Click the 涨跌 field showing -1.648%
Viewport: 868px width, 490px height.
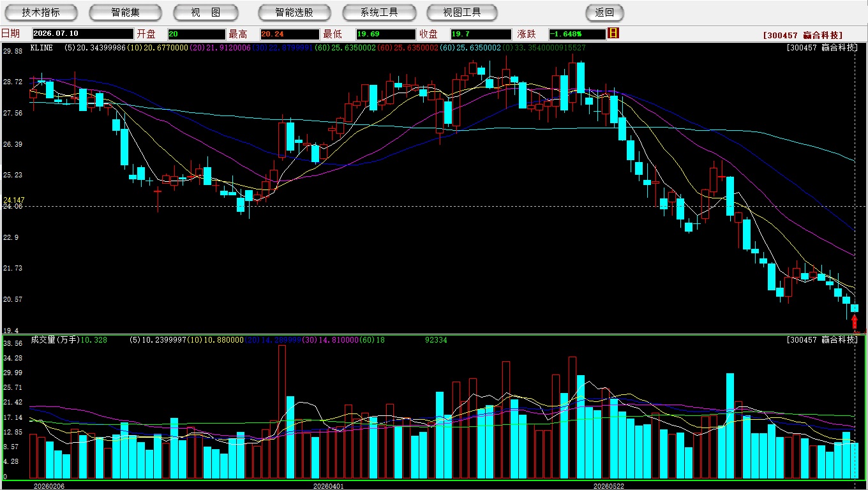point(577,34)
